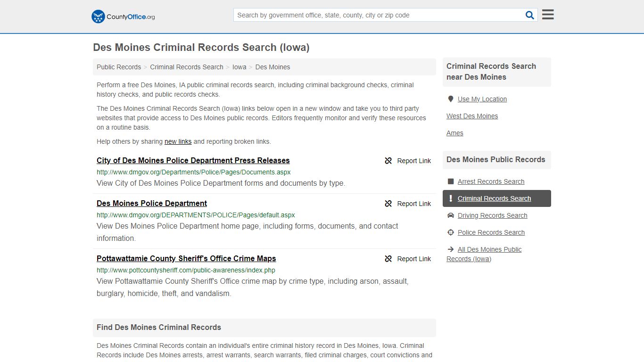Click the CountyOffice.org logo
The height and width of the screenshot is (362, 644).
click(x=123, y=16)
